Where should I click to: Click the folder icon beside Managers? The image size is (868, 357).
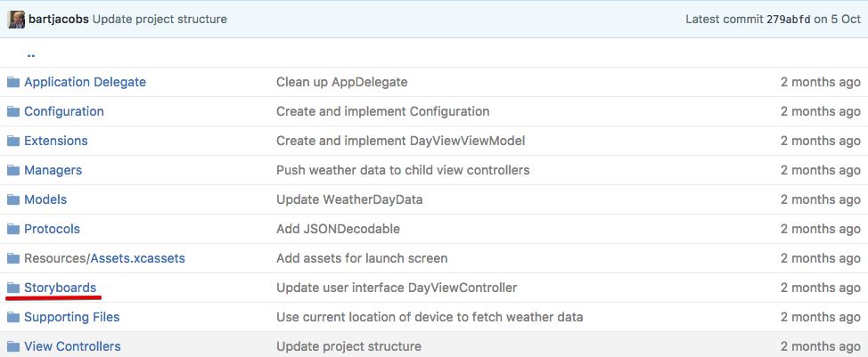tap(13, 170)
